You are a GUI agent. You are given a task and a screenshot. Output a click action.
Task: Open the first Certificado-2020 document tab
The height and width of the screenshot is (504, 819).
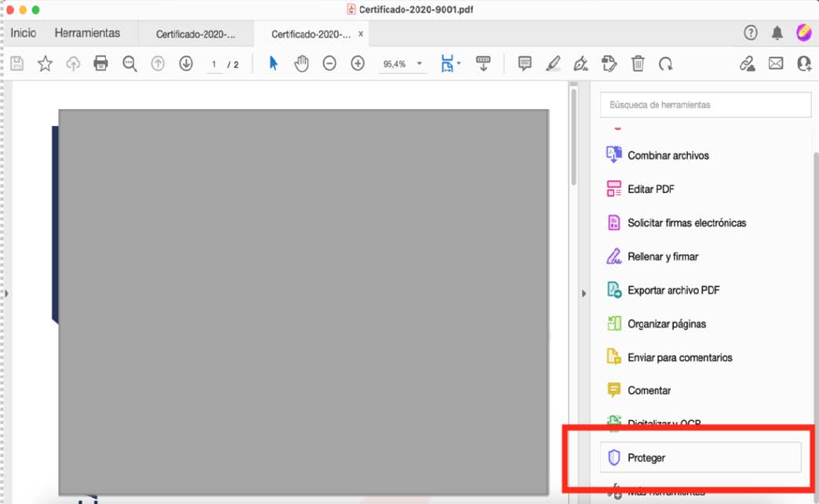[196, 34]
